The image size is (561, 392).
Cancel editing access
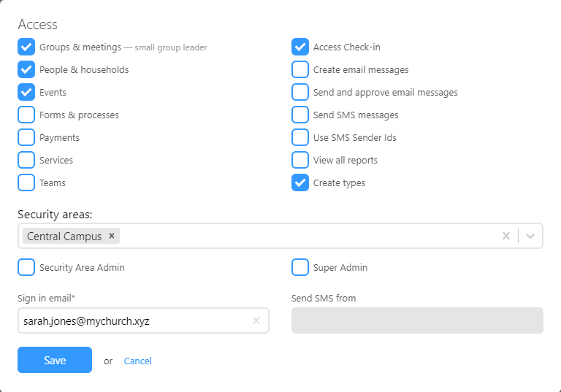(x=138, y=361)
